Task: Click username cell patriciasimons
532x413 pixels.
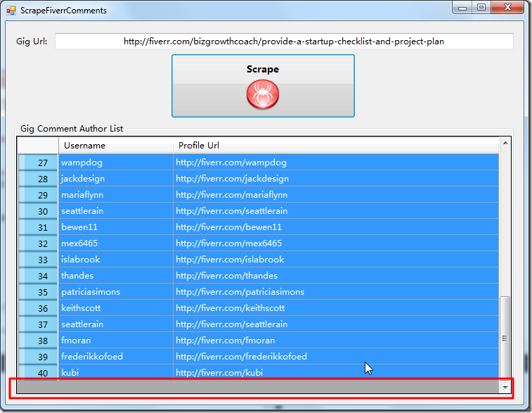Action: (116, 292)
